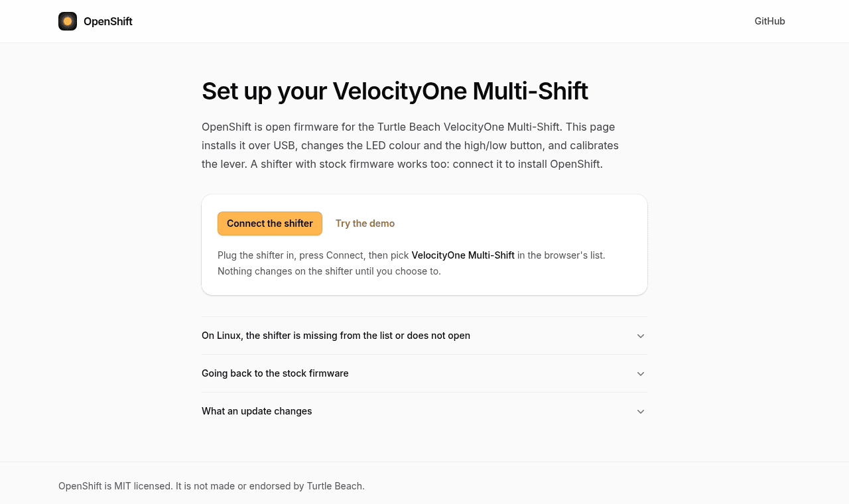Click the not endorsed by Turtle Beach text
This screenshot has width=849, height=504.
(x=270, y=486)
